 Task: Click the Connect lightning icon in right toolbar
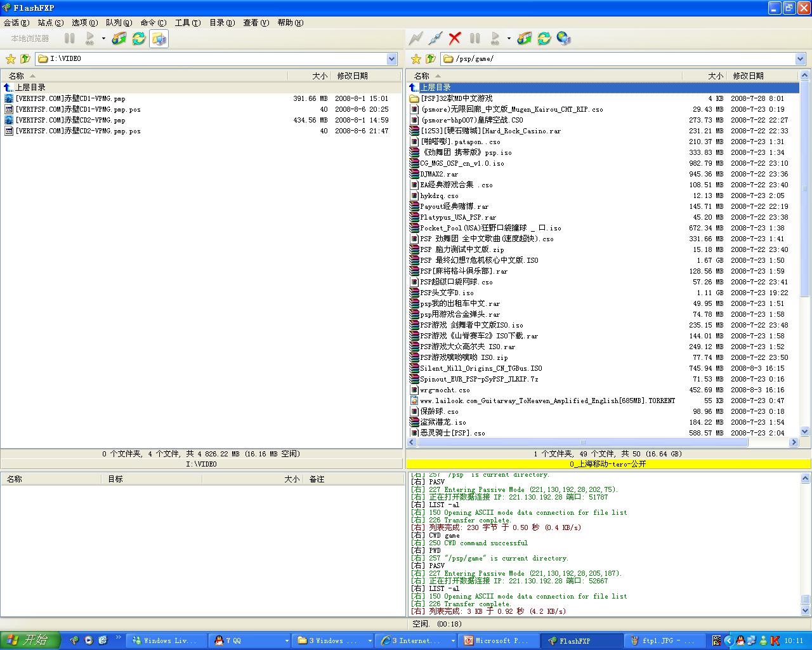click(416, 39)
